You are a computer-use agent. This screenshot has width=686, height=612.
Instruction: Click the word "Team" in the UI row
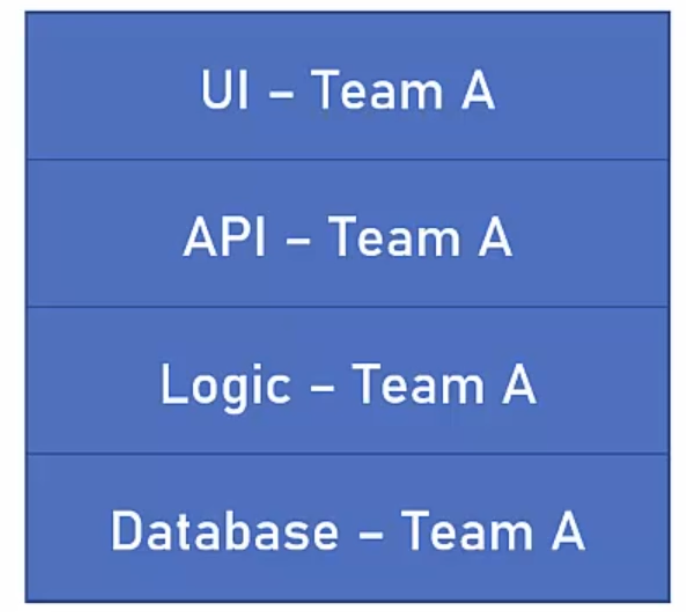click(378, 90)
